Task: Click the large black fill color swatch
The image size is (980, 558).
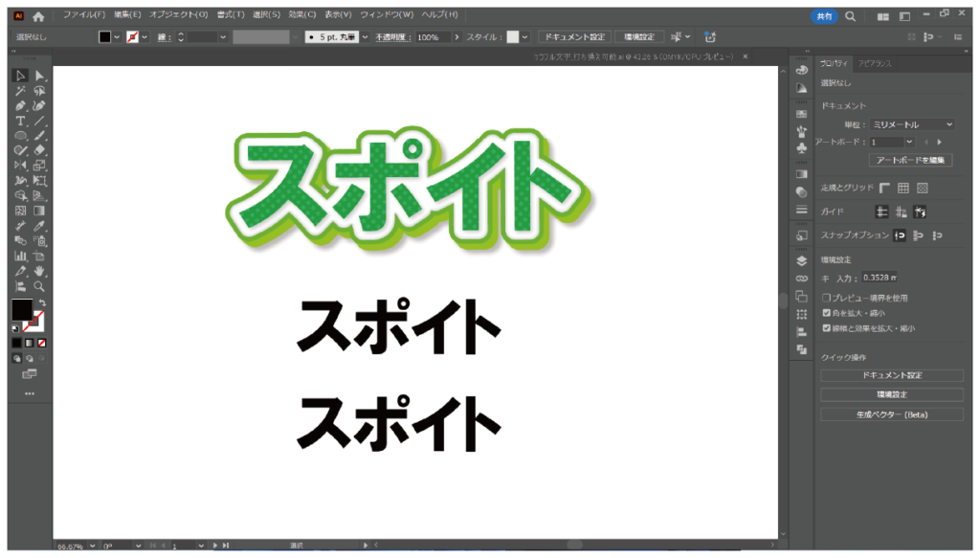Action: click(22, 309)
